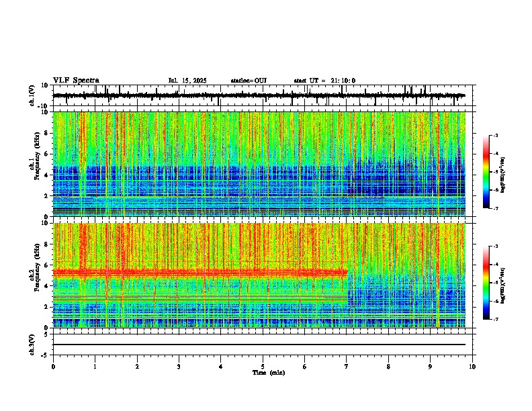
Task: Click the time axis tick label "3"
Action: click(179, 367)
